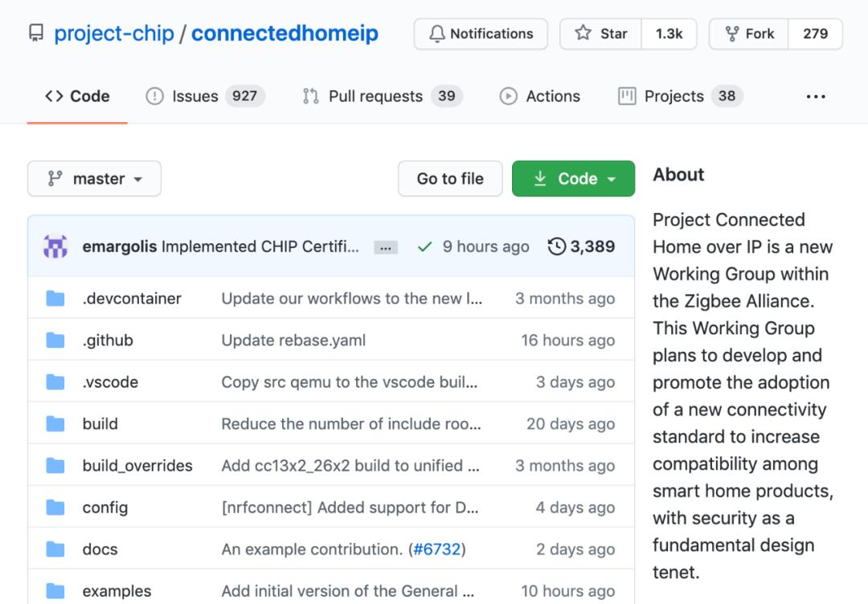The width and height of the screenshot is (868, 604).
Task: Fork the repository
Action: 749,34
